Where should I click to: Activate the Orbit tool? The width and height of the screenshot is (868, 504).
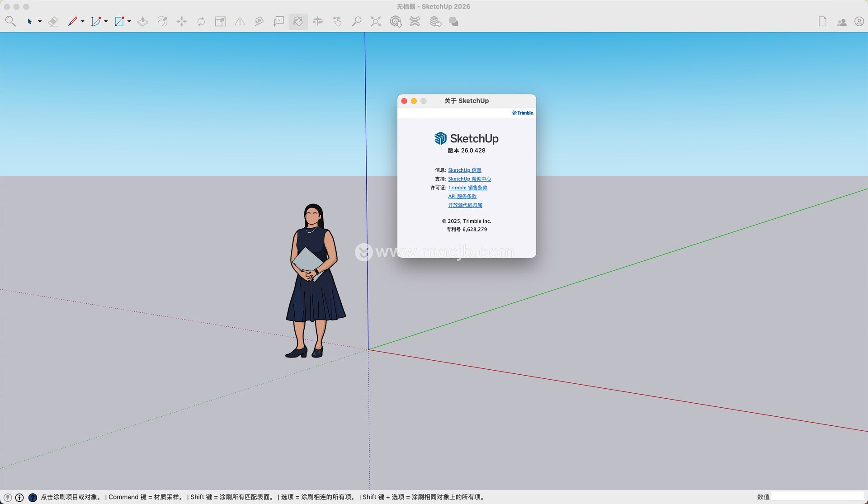[x=318, y=21]
